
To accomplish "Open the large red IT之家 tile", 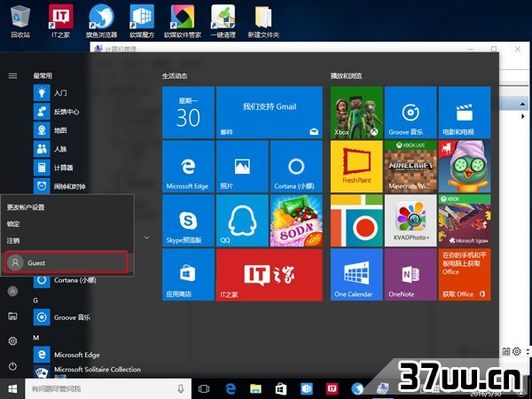I will 270,275.
